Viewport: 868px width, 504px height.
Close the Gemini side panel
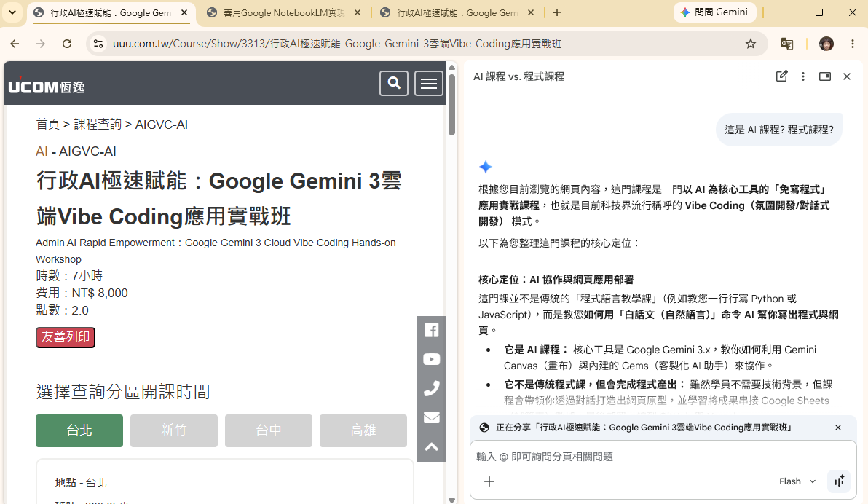tap(847, 76)
